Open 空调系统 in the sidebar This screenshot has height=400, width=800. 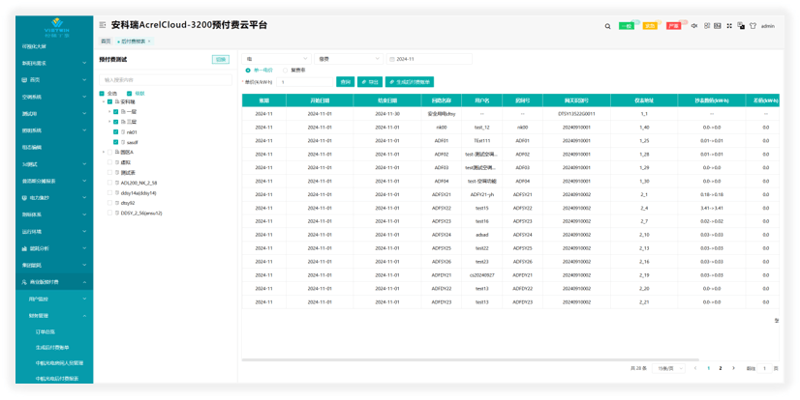tap(32, 97)
